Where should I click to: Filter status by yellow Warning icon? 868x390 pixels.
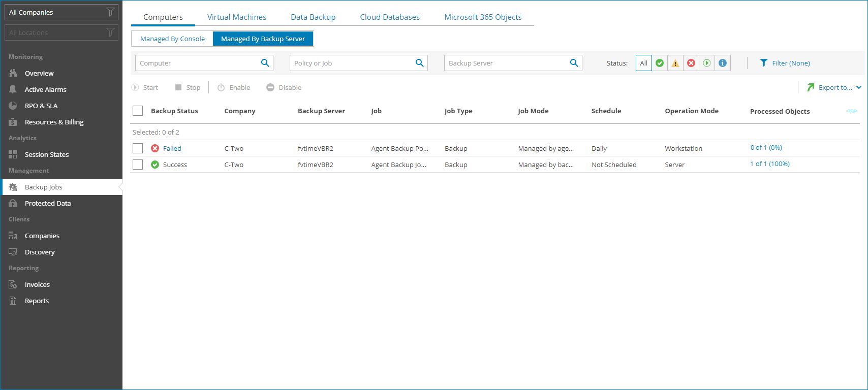tap(675, 63)
